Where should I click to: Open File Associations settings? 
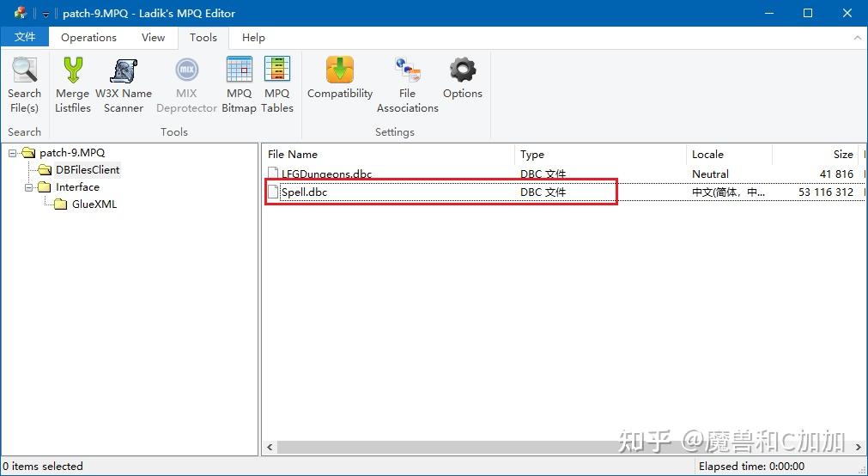pos(408,85)
